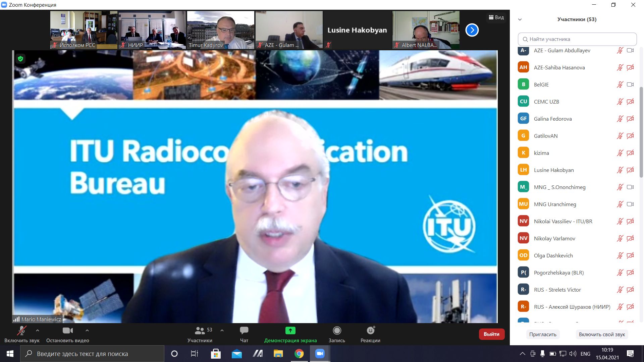Click the participants list scrollbar
The height and width of the screenshot is (362, 644).
pos(641,132)
